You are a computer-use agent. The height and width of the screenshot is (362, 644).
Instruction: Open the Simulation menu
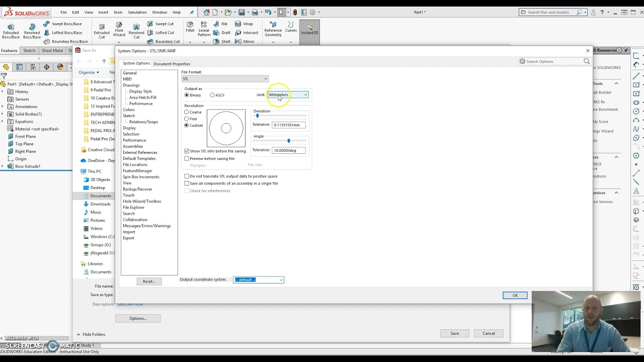pos(137,12)
